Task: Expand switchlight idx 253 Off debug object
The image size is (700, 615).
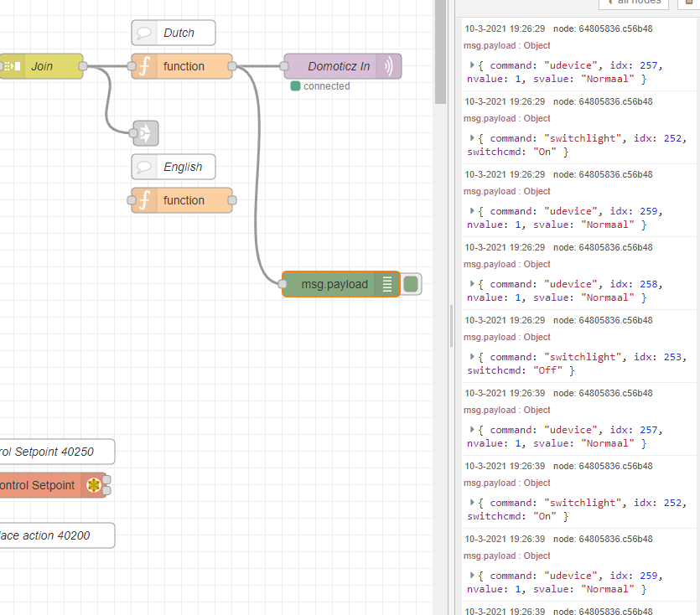Action: [472, 357]
